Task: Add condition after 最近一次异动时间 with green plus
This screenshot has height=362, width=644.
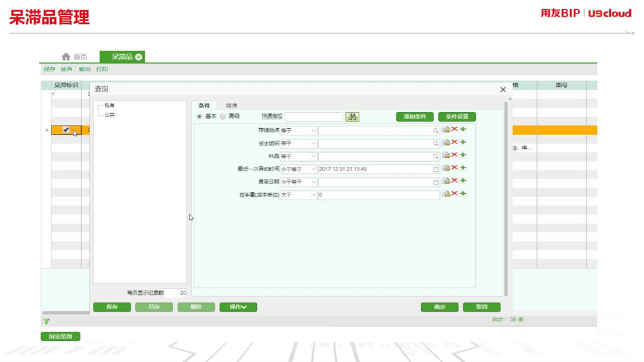Action: tap(463, 167)
